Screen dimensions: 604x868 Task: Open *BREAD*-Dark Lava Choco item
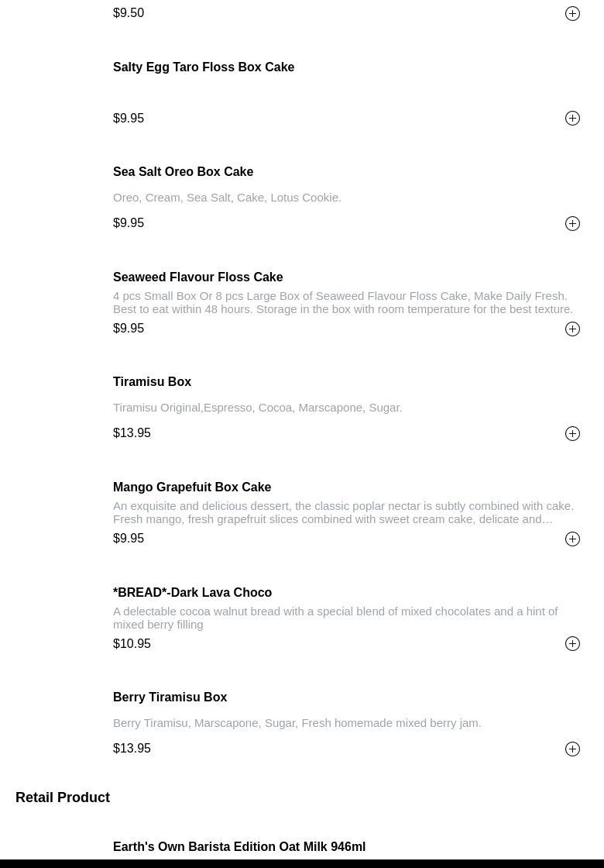pos(193,593)
